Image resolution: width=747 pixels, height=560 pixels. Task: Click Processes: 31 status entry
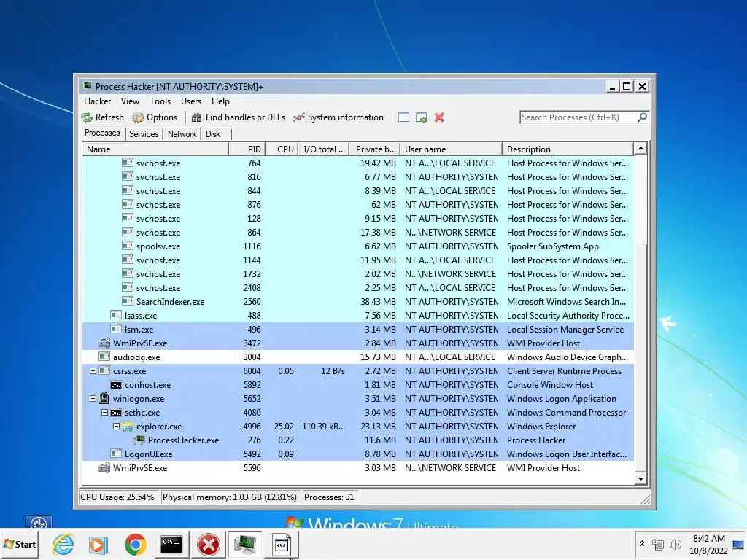tap(329, 497)
